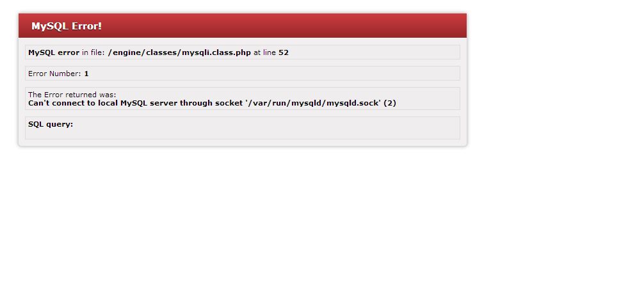Click the word "socket" in error message

(x=229, y=103)
